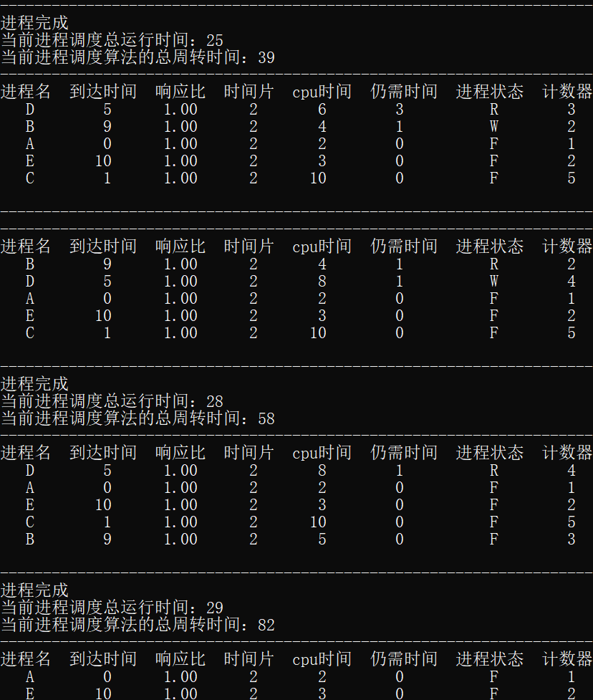The image size is (593, 700).
Task: Select the line '当前进程调度总运行时间: 25'
Action: [x=112, y=40]
